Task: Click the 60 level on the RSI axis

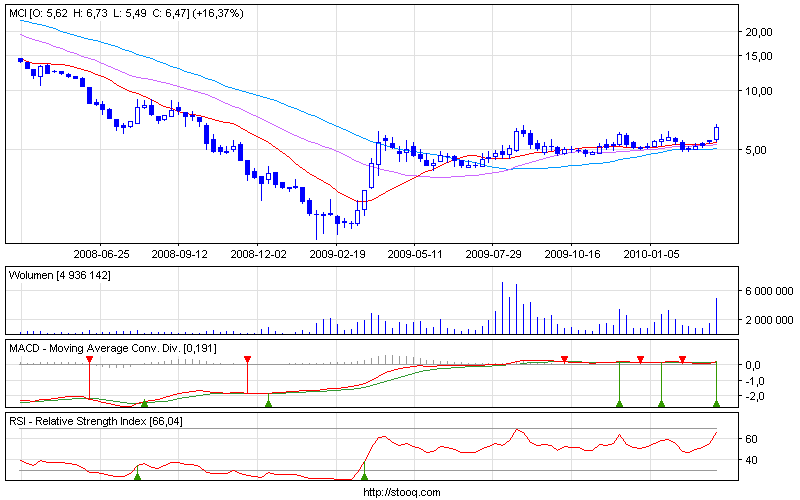Action: click(756, 440)
